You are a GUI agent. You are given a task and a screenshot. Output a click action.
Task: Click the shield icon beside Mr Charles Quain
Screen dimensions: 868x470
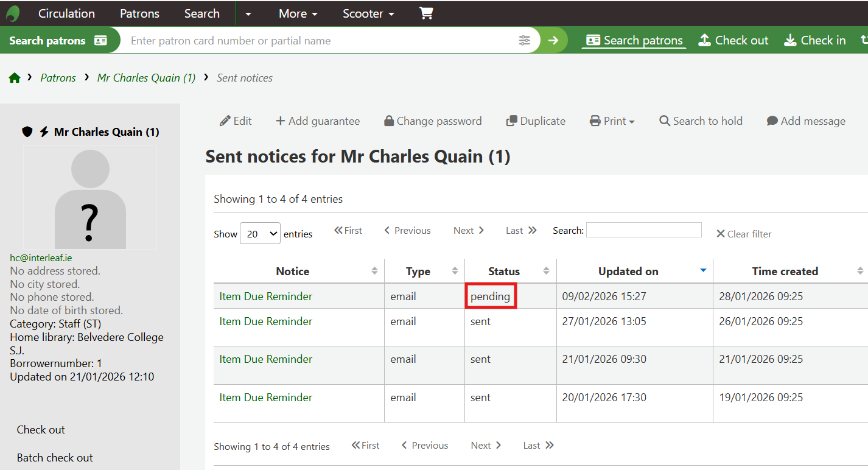click(x=27, y=132)
